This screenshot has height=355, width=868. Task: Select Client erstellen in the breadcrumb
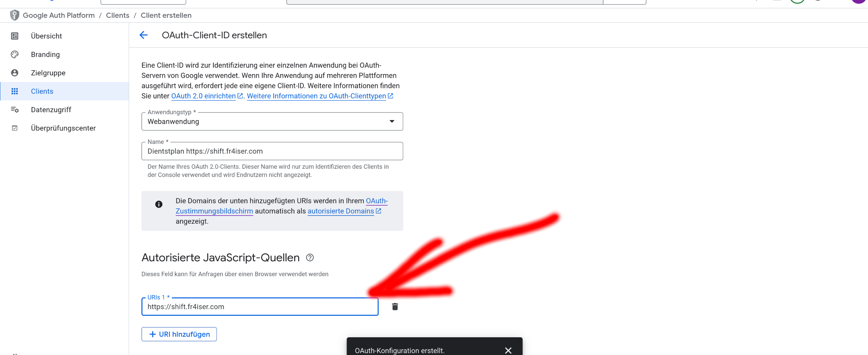click(166, 15)
